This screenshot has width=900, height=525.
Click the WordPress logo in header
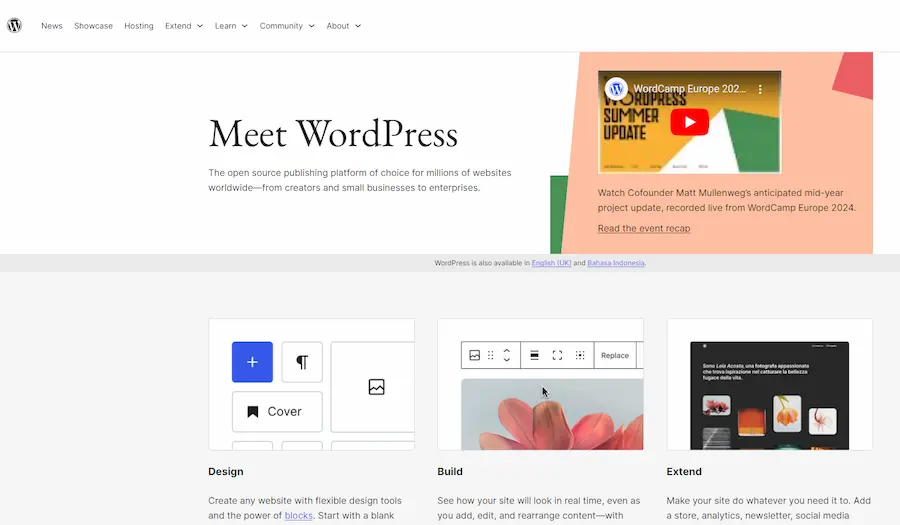point(14,25)
